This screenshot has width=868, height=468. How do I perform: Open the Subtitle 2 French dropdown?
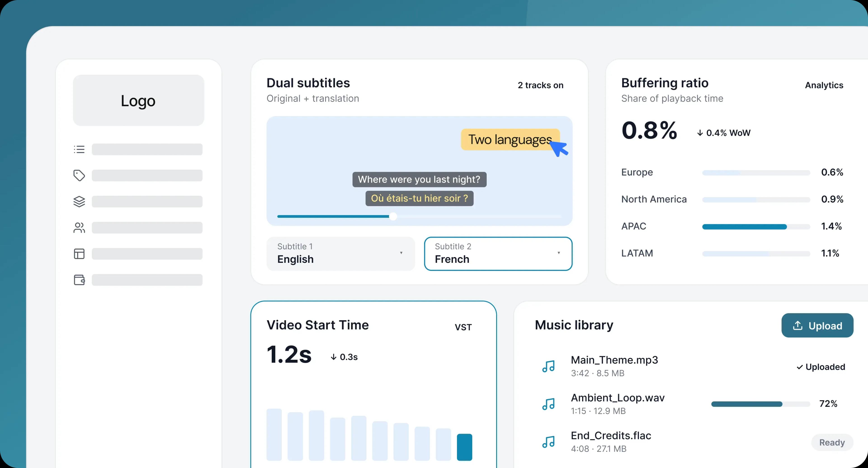tap(498, 254)
